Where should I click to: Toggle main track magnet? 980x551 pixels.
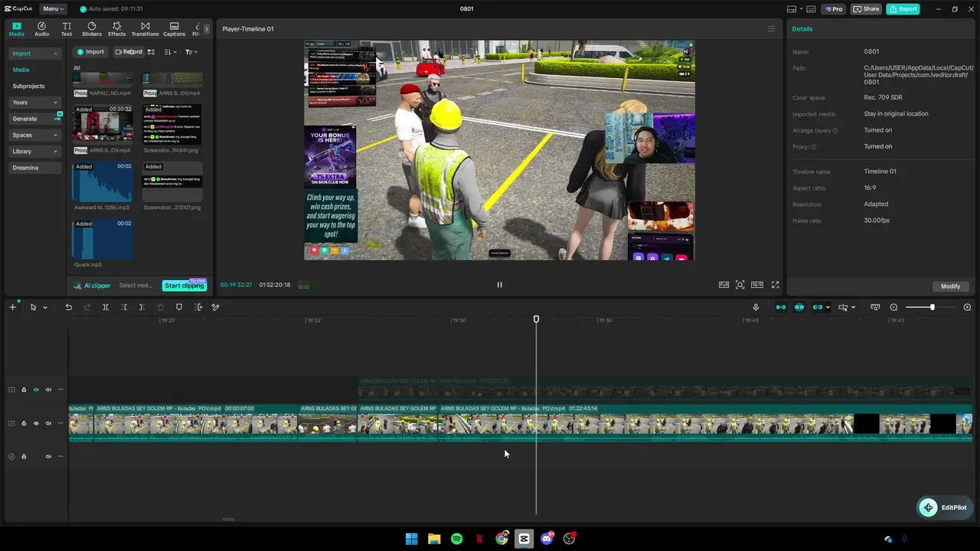tap(781, 307)
